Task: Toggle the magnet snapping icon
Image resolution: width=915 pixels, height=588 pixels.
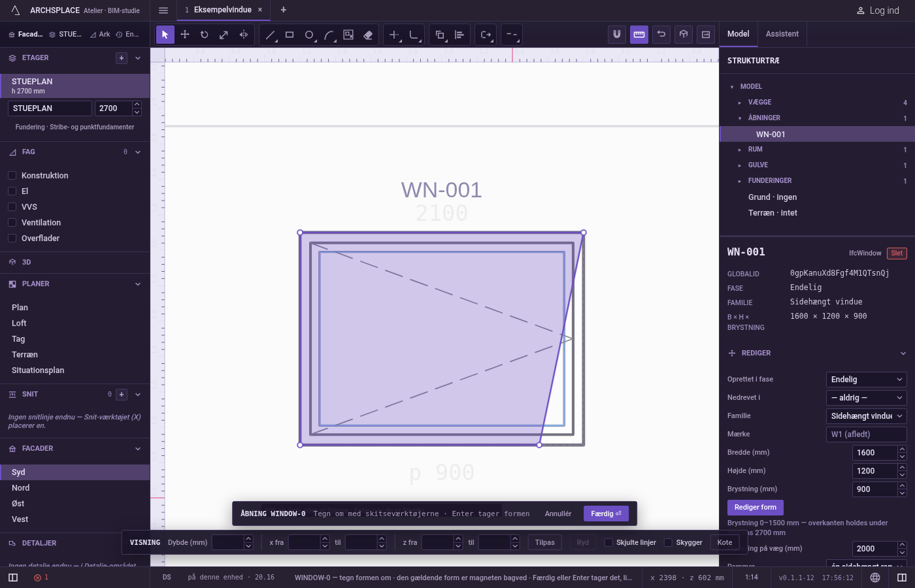Action: [x=617, y=35]
